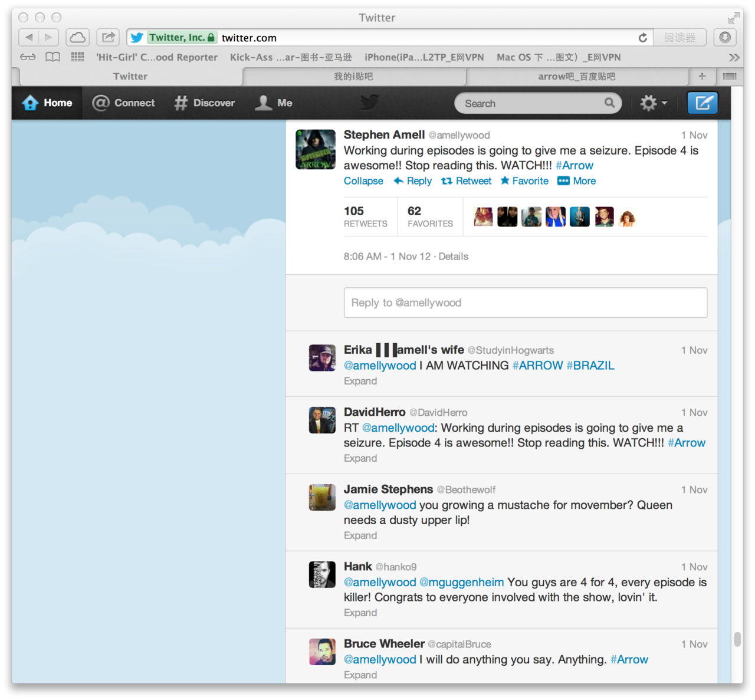Switch to the arrow吧_百度贴吧 tab

point(577,76)
